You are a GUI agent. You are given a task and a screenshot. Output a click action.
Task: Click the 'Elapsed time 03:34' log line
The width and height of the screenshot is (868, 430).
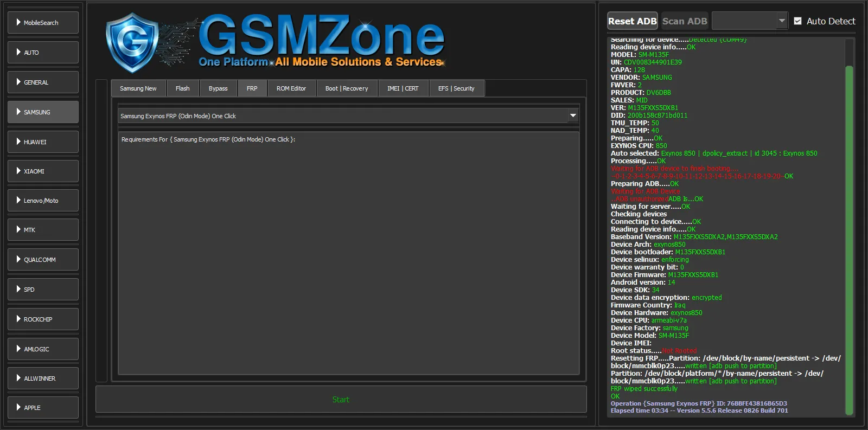point(699,410)
